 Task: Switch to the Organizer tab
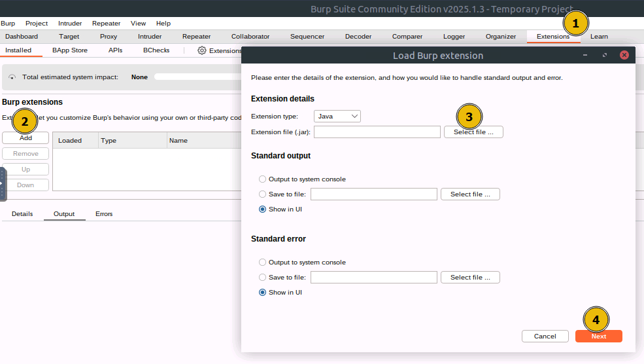501,37
